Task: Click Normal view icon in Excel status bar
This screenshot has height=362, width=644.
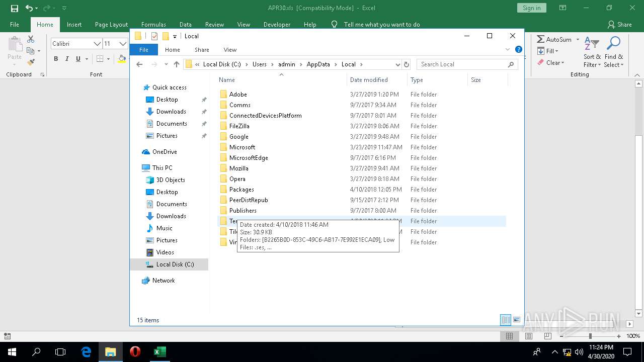Action: 509,336
